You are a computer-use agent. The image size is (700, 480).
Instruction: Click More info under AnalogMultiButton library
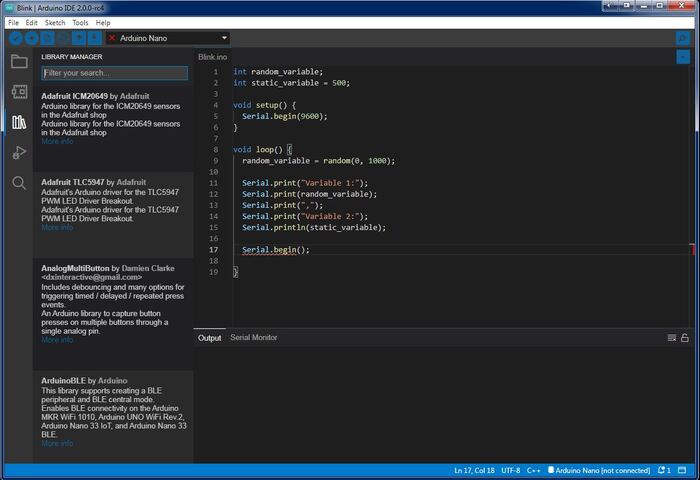(x=57, y=340)
